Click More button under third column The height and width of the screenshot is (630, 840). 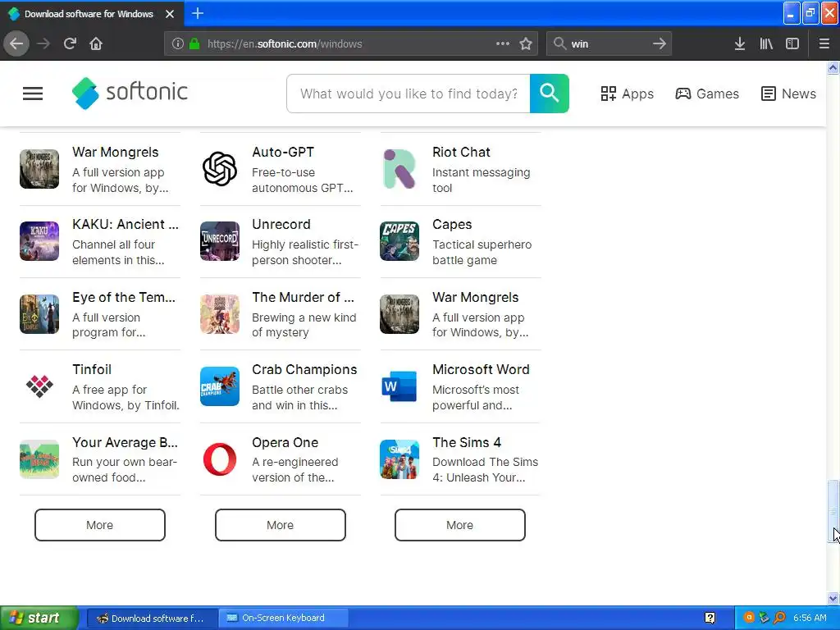459,525
